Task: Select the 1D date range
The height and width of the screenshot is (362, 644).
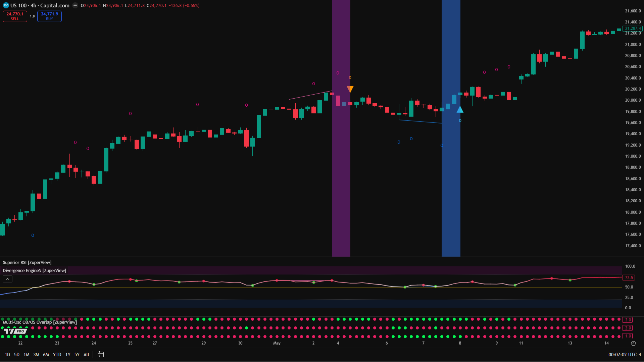Action: point(7,355)
